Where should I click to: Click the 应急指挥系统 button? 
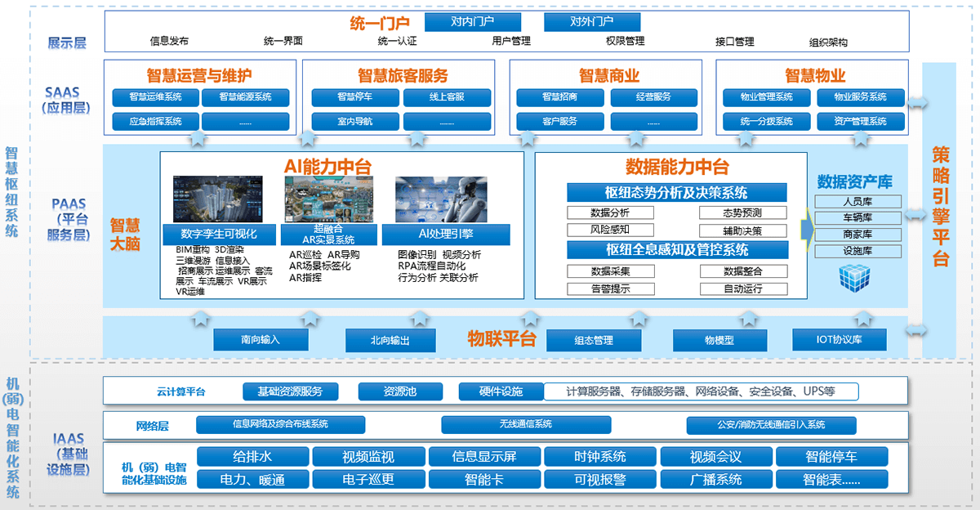click(154, 121)
